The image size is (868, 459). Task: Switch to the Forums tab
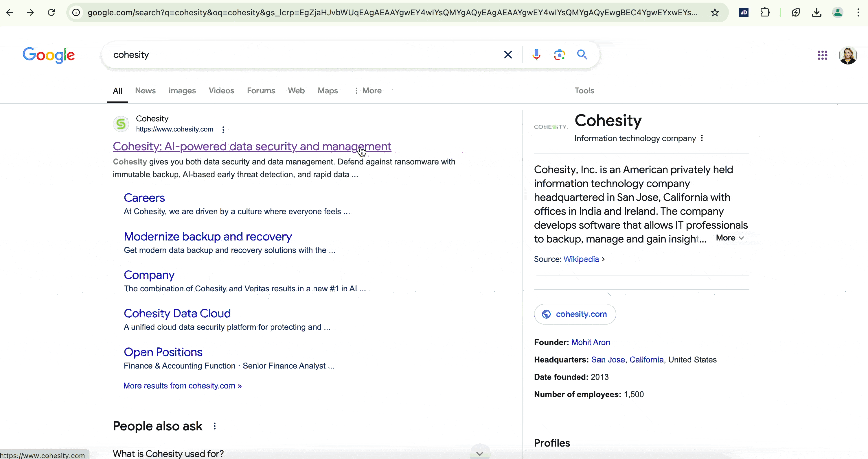[x=261, y=90]
